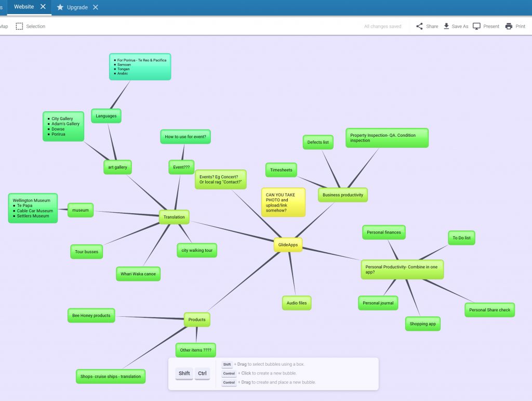This screenshot has height=401, width=532.
Task: Click the Print printer icon
Action: (509, 27)
